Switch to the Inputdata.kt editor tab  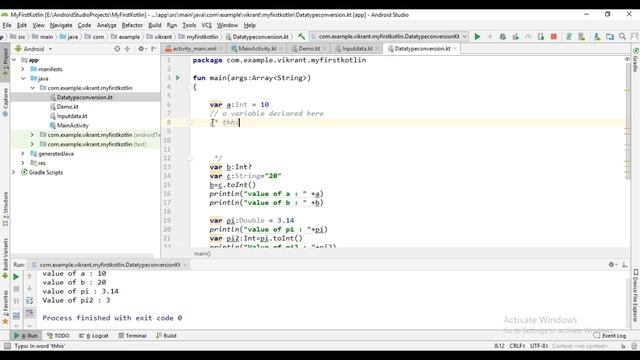point(357,49)
